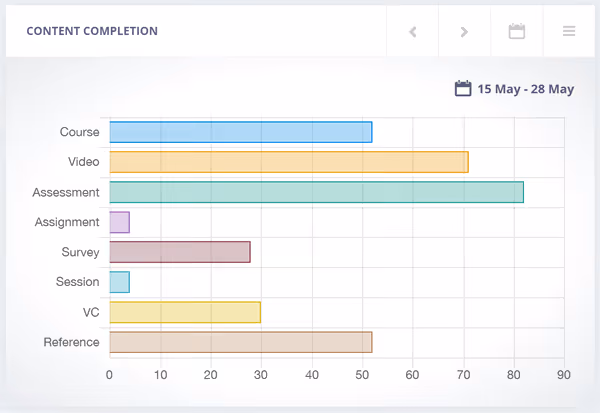Click the Assessment axis label
Image resolution: width=600 pixels, height=413 pixels.
point(66,192)
